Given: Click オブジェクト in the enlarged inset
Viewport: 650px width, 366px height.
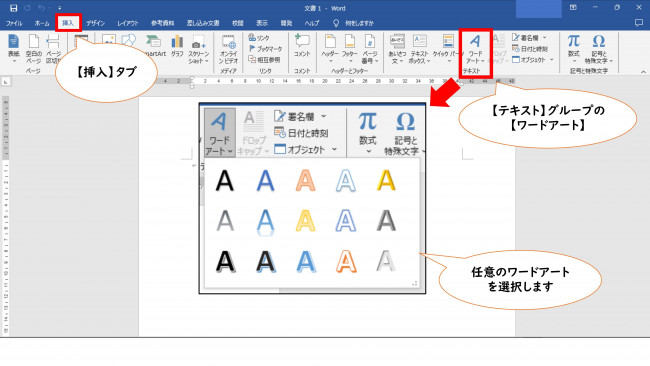Looking at the screenshot, I should point(306,150).
